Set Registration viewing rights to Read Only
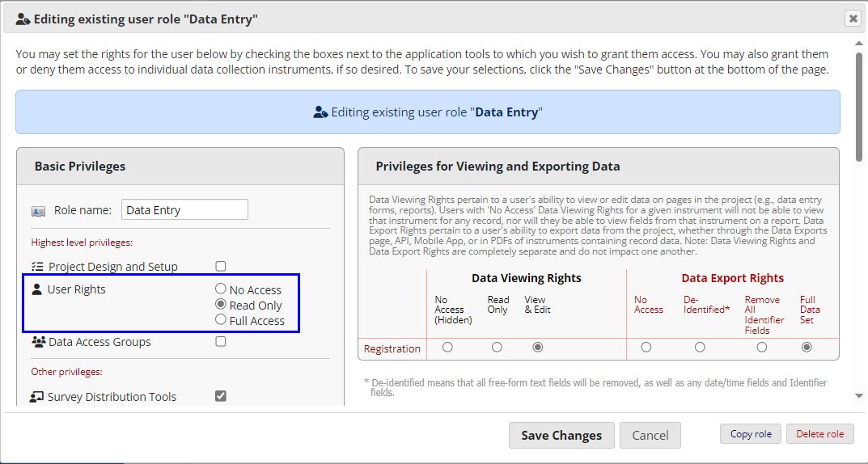Screen dimensions: 868x464 click(497, 348)
